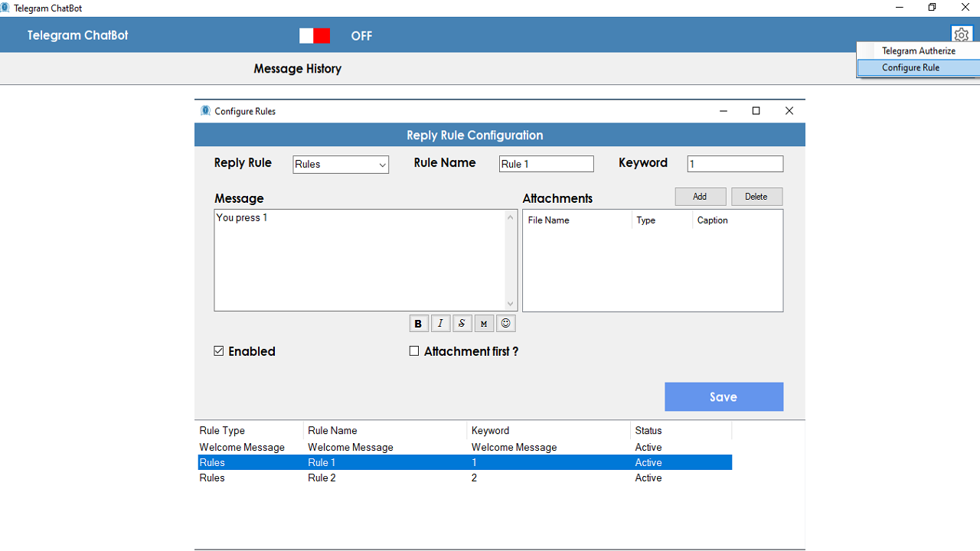This screenshot has width=980, height=551.
Task: Click the Add attachment button
Action: (701, 197)
